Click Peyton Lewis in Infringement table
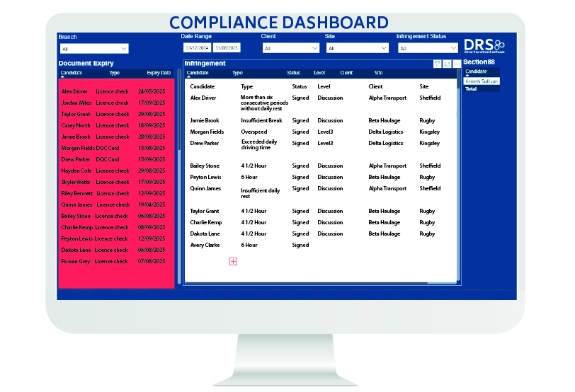Image resolution: width=575 pixels, height=392 pixels. coord(206,177)
